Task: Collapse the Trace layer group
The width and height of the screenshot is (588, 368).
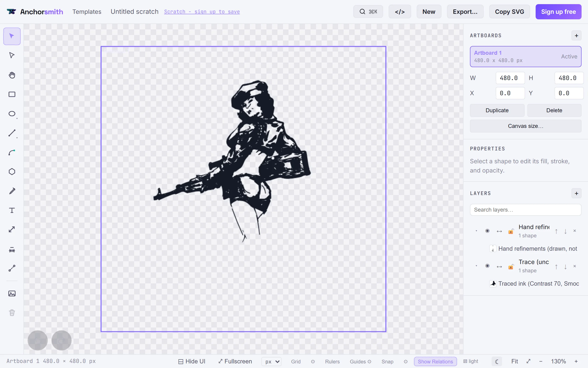Action: 476,266
